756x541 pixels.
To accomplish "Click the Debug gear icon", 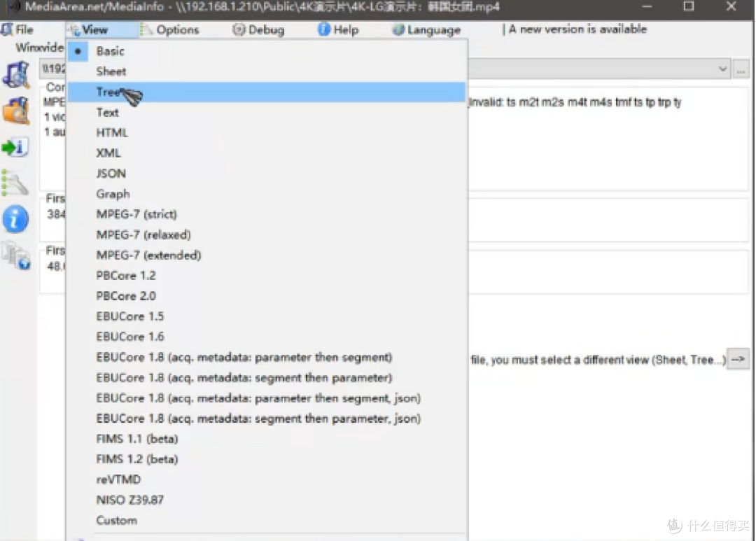I will [239, 30].
